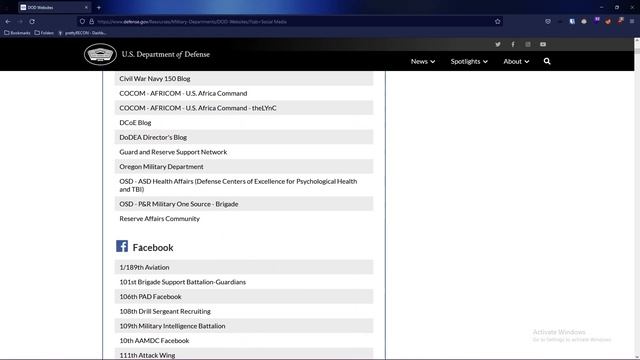Open the Bookmarks folder in bookmarks bar

17,33
